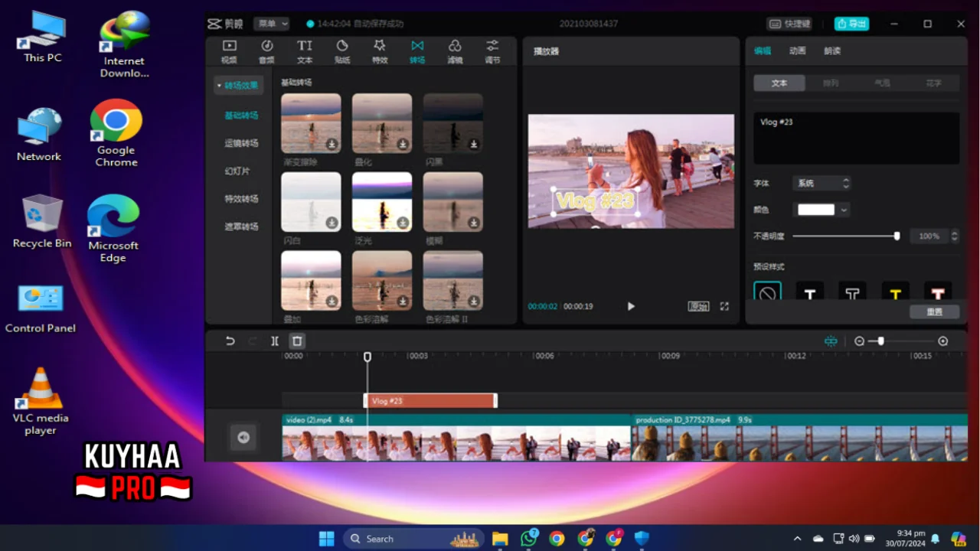Screen dimensions: 980x551
Task: Open File Explorer from the taskbar
Action: pos(500,539)
